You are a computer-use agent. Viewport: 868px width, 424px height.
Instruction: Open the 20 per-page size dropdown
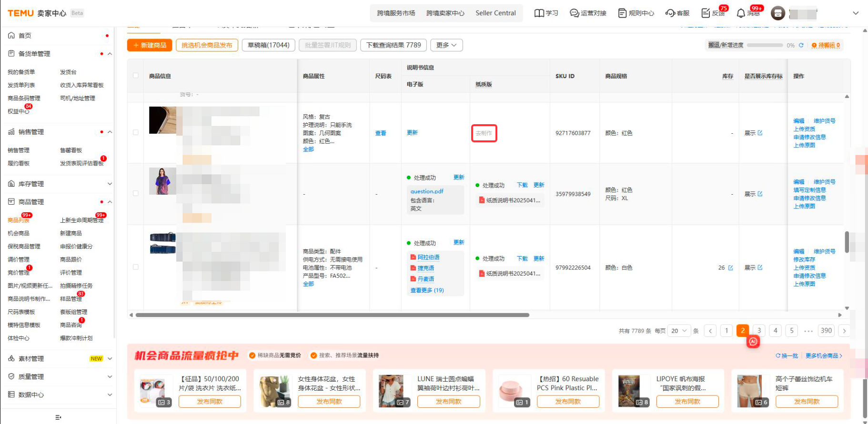[679, 331]
